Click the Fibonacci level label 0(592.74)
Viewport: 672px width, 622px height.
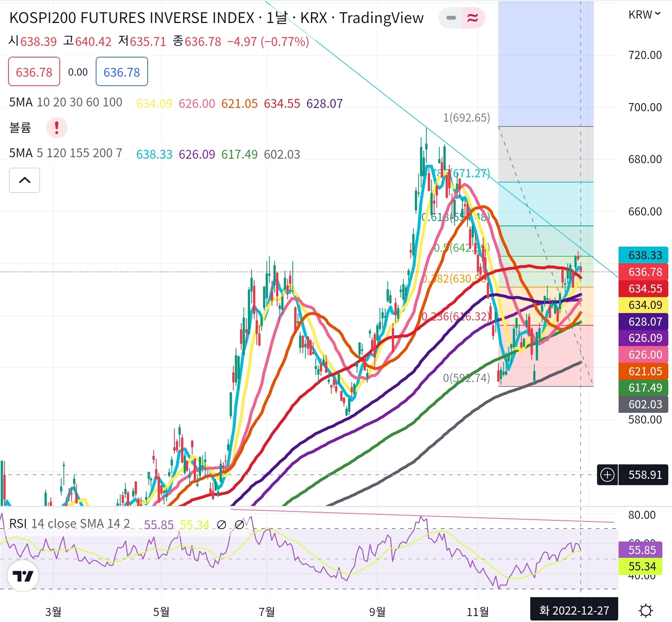click(x=466, y=378)
